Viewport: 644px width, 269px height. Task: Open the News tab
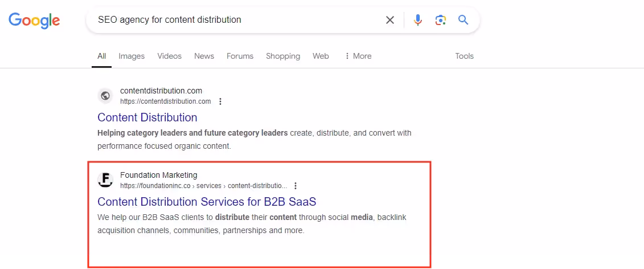[x=204, y=56]
